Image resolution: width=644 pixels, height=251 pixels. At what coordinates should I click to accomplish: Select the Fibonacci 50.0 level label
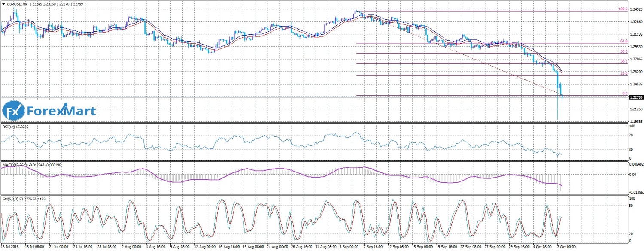coord(624,51)
